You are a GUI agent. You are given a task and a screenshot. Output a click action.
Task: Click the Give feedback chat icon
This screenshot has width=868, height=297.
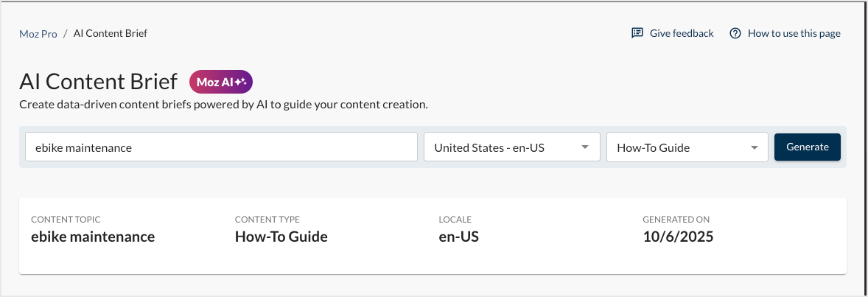(637, 33)
